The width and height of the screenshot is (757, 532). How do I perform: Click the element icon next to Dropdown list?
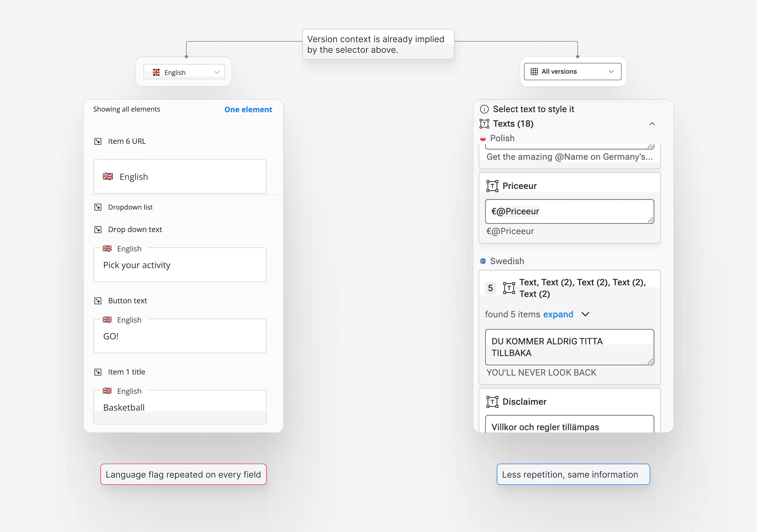click(98, 207)
